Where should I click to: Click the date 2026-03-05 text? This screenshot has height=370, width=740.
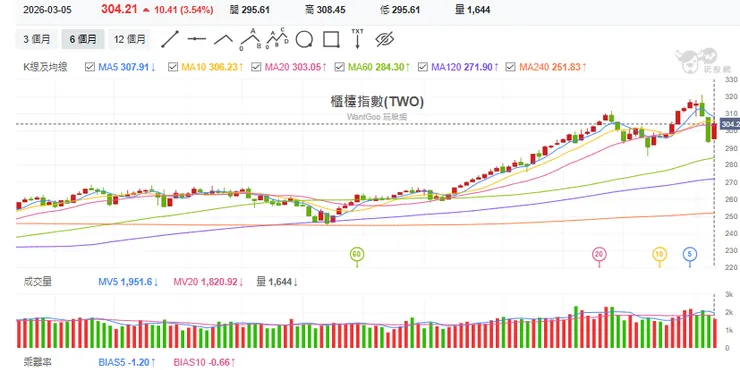click(x=47, y=9)
